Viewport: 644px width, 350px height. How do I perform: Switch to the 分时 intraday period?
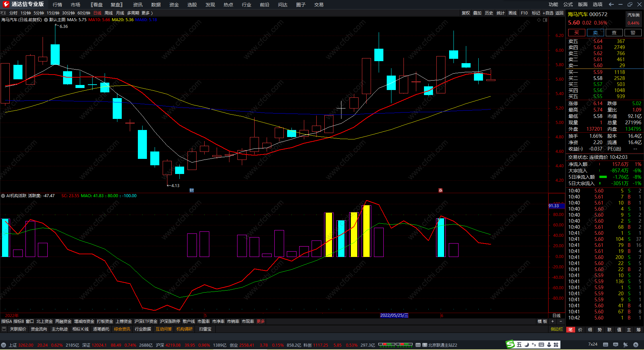[13, 13]
